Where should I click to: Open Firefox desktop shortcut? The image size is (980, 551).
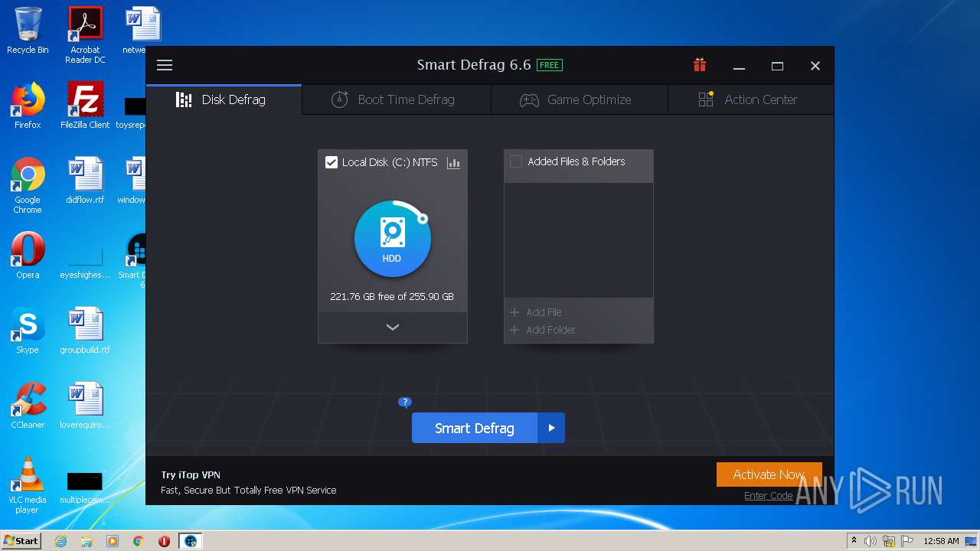[28, 106]
